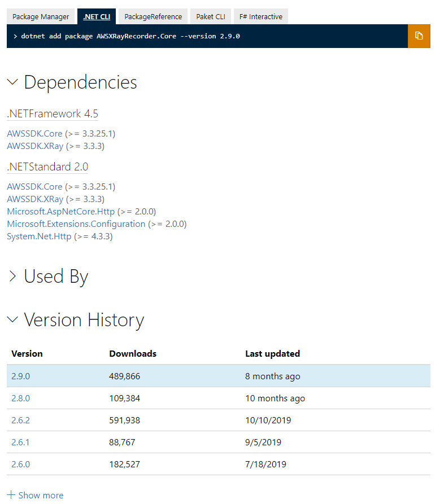Click the plus icon beside Show more
The image size is (440, 504).
pos(12,495)
